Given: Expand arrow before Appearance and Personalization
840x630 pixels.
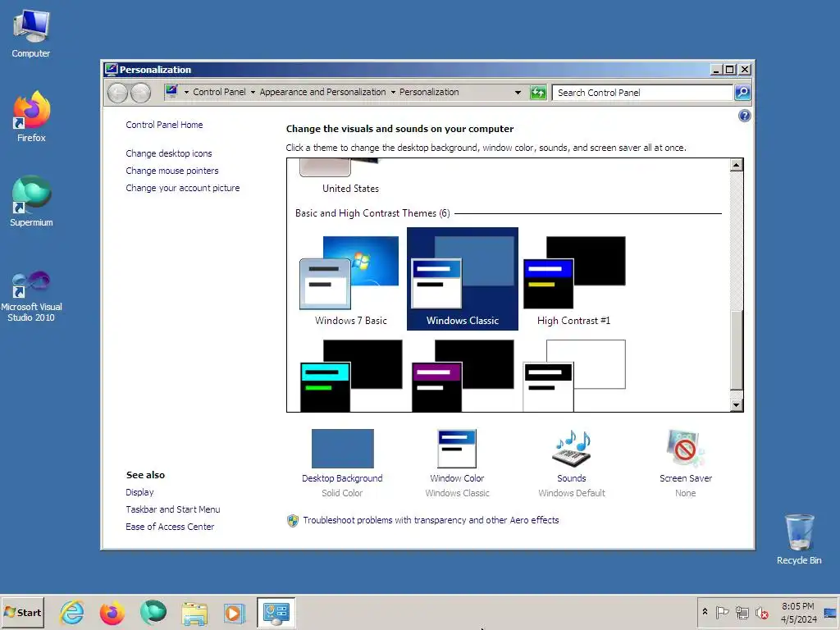Looking at the screenshot, I should [x=253, y=93].
